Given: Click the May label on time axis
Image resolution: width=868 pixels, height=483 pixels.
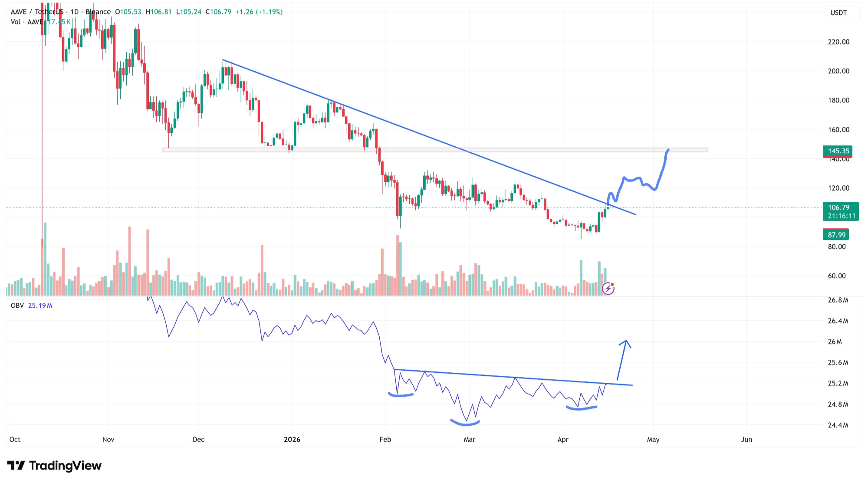Looking at the screenshot, I should pos(653,439).
